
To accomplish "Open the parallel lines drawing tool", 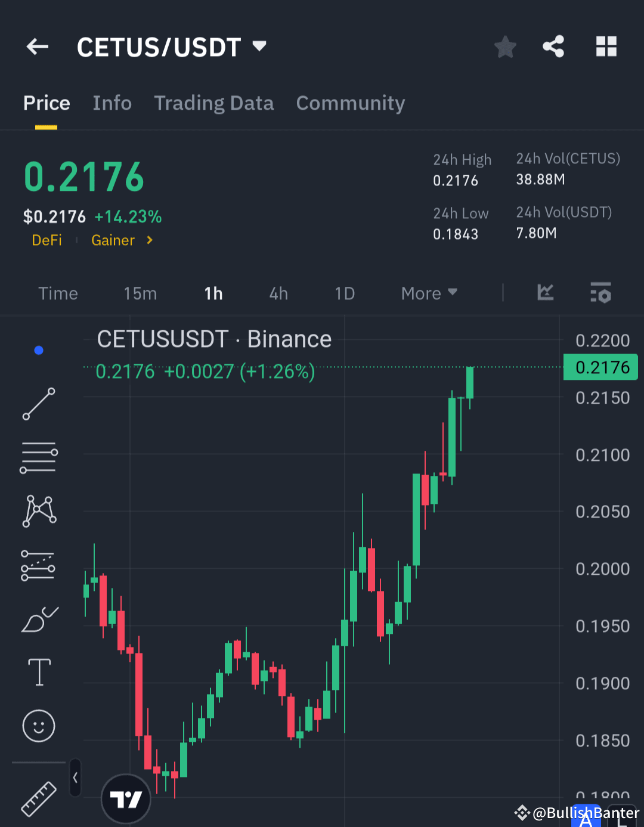I will click(39, 457).
